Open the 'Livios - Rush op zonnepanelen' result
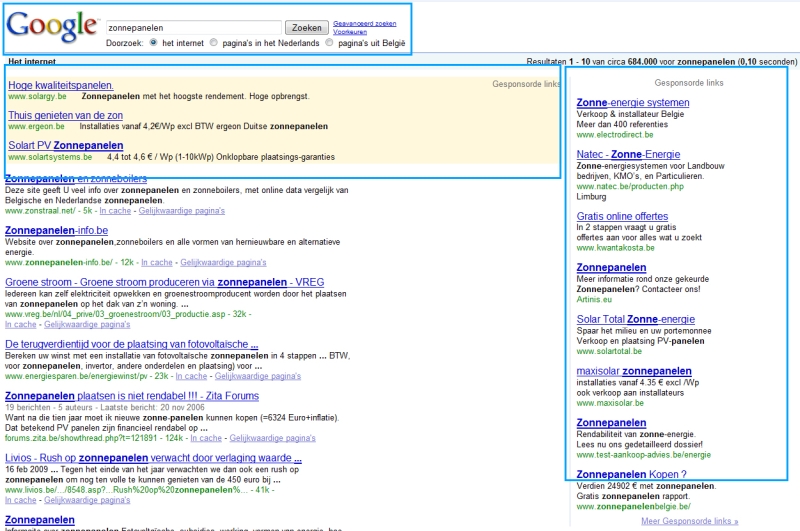 pyautogui.click(x=153, y=458)
